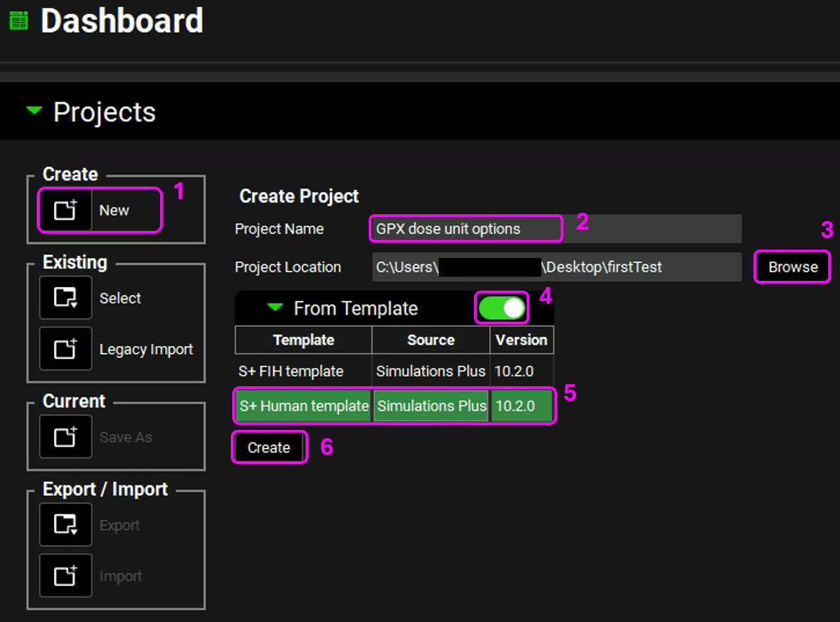Click the Import project icon

65,576
